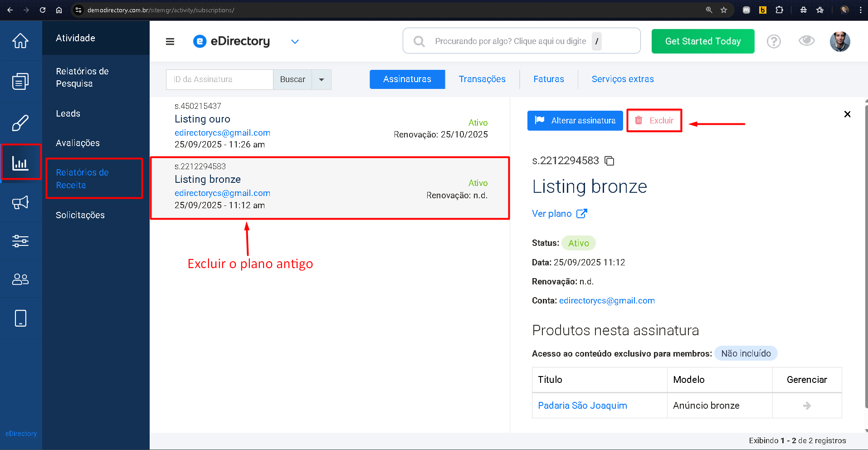This screenshot has height=450, width=868.
Task: Open the Settings sliders icon in sidebar
Action: (20, 241)
